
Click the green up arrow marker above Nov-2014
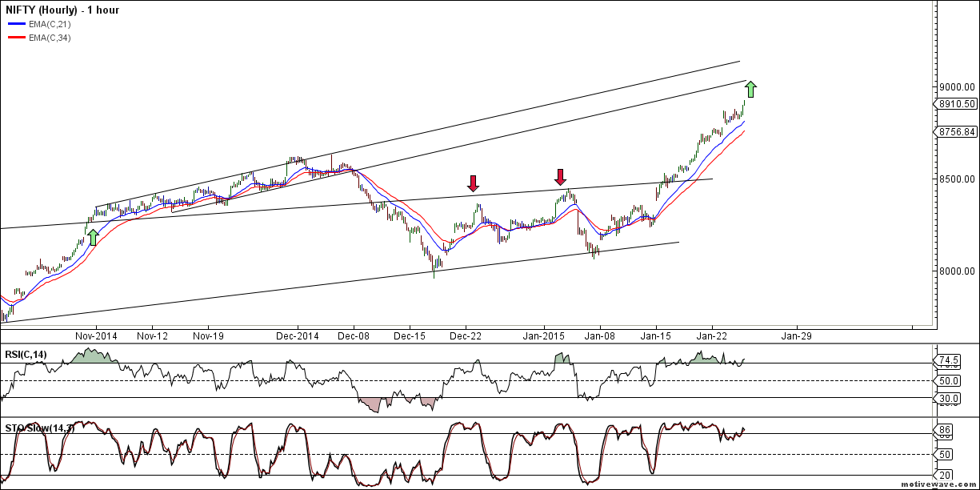pyautogui.click(x=92, y=237)
